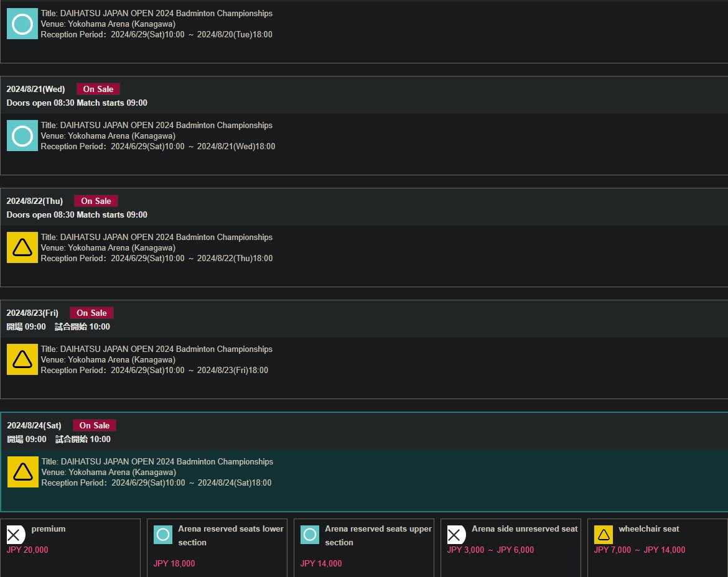
Task: Click availability circle icon for 8/20 match
Action: coord(22,24)
